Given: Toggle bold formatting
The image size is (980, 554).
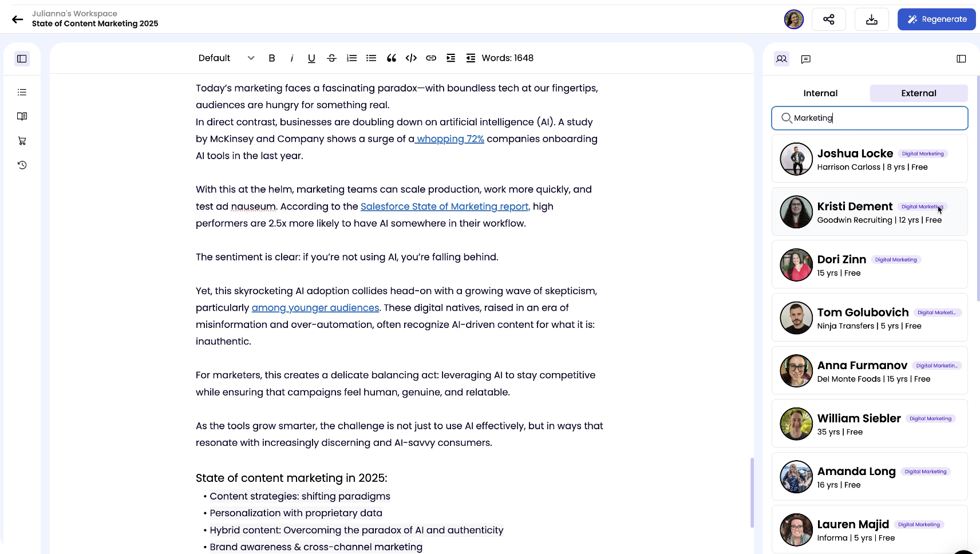Looking at the screenshot, I should tap(272, 58).
